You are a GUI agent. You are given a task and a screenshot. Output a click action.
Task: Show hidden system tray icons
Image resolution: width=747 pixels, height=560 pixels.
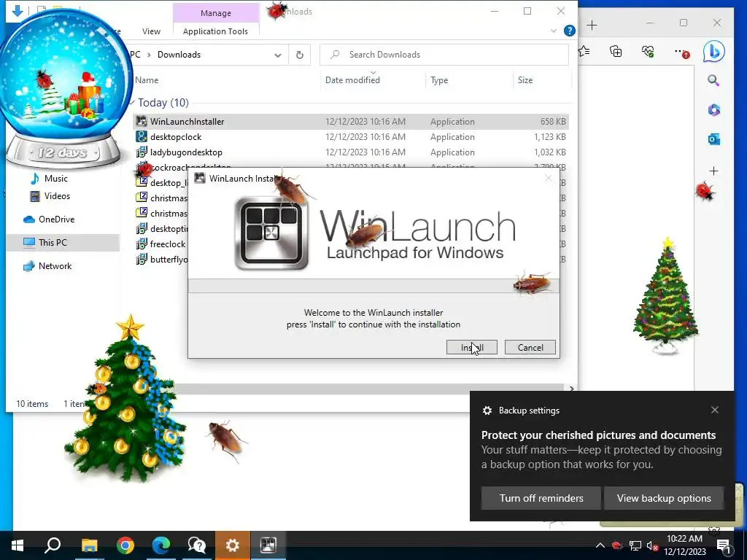coord(600,545)
